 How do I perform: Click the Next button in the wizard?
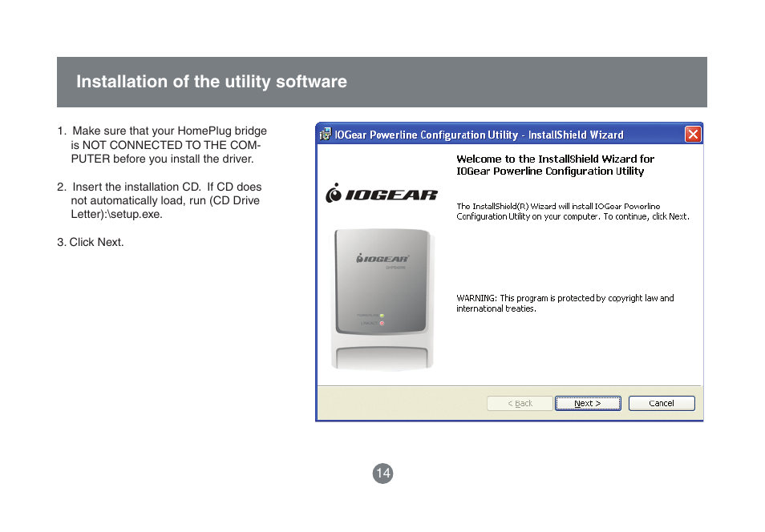588,403
